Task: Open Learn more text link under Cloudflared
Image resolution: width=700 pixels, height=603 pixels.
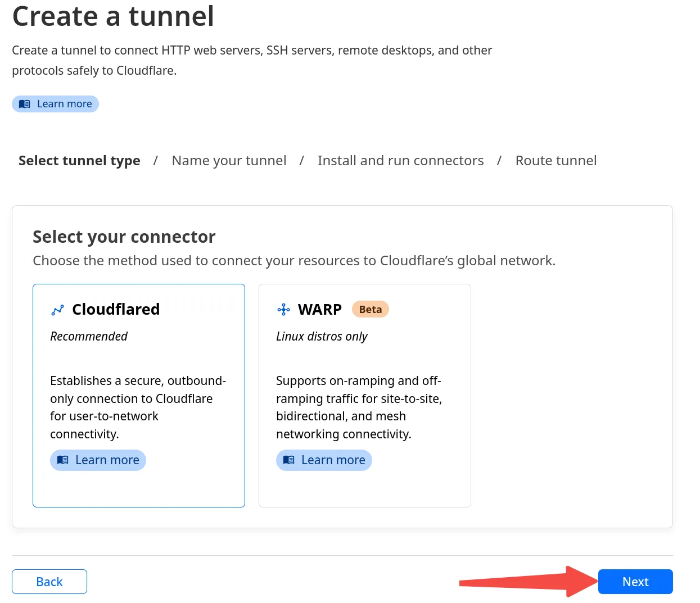Action: tap(107, 460)
